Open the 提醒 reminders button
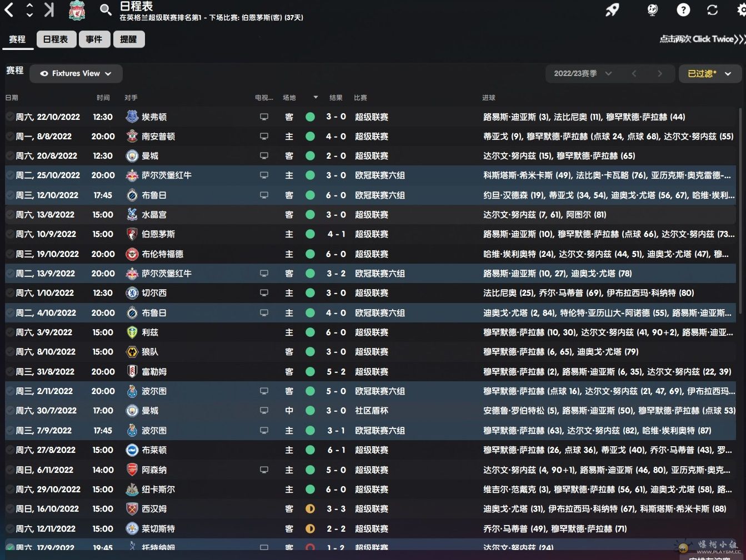The height and width of the screenshot is (560, 746). tap(129, 39)
